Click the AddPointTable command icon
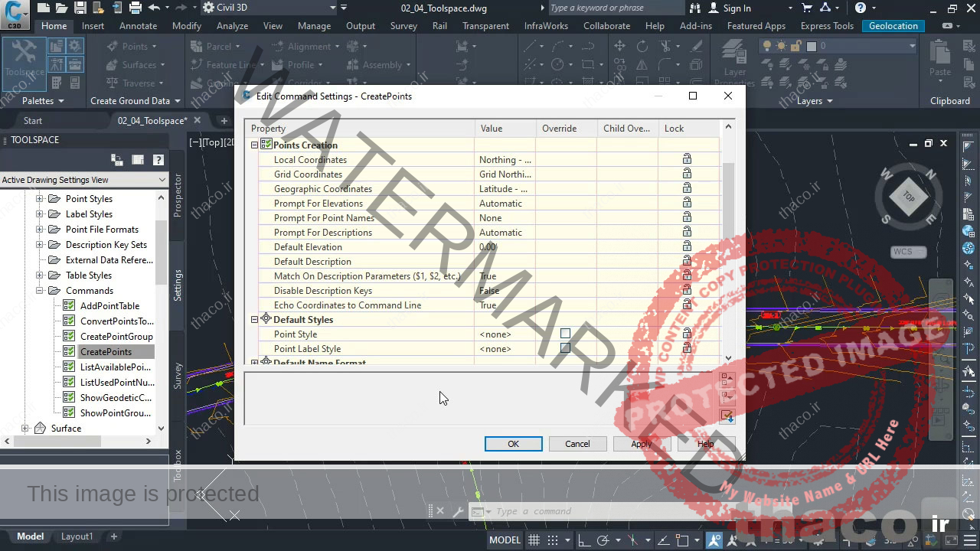The height and width of the screenshot is (551, 980). point(70,306)
